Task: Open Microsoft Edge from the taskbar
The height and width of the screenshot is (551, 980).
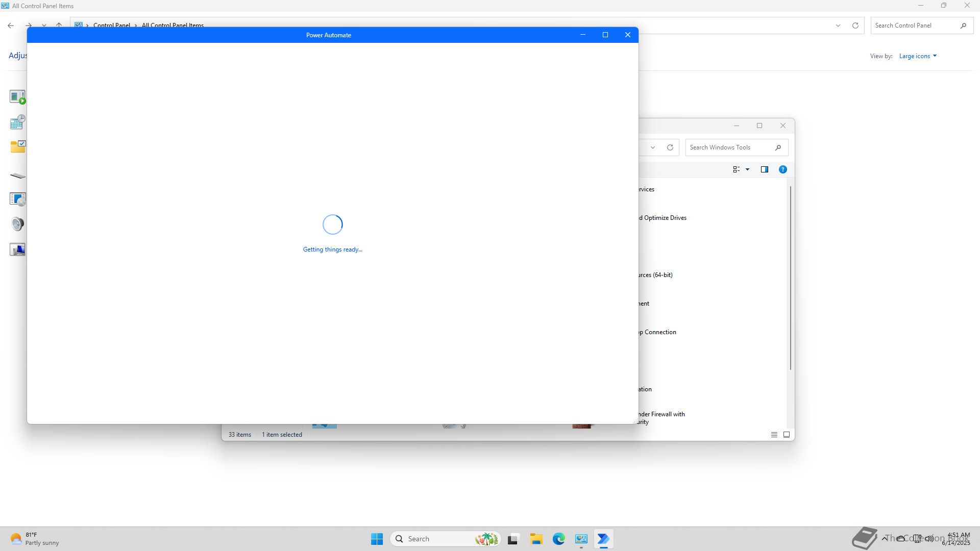Action: (558, 539)
